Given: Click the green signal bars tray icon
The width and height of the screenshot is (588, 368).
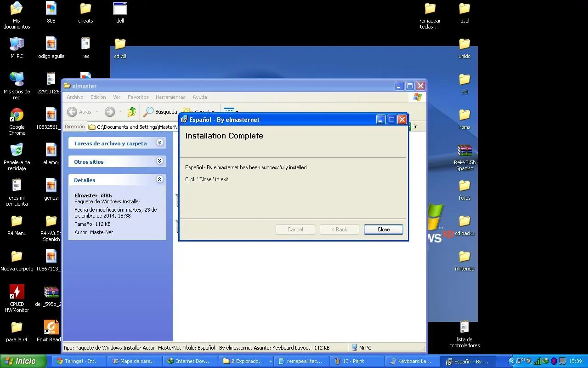Looking at the screenshot, I should [537, 361].
